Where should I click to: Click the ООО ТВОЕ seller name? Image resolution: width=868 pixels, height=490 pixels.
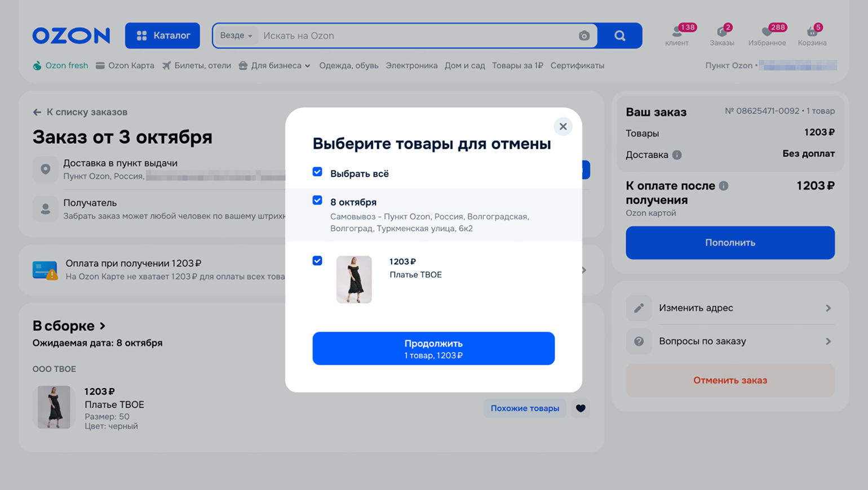tap(54, 369)
